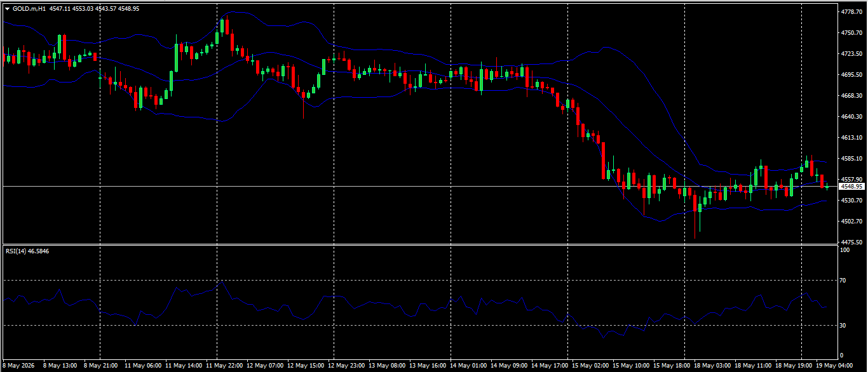Screen dimensions: 868x372
Task: Click the 11 May 22:00 time label
Action: coord(224,366)
